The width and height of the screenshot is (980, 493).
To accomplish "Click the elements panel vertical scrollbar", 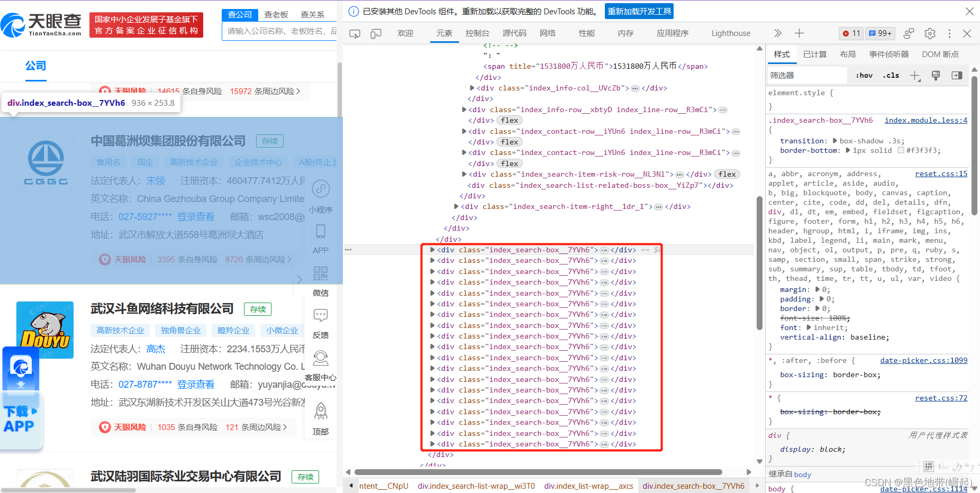I will (759, 263).
